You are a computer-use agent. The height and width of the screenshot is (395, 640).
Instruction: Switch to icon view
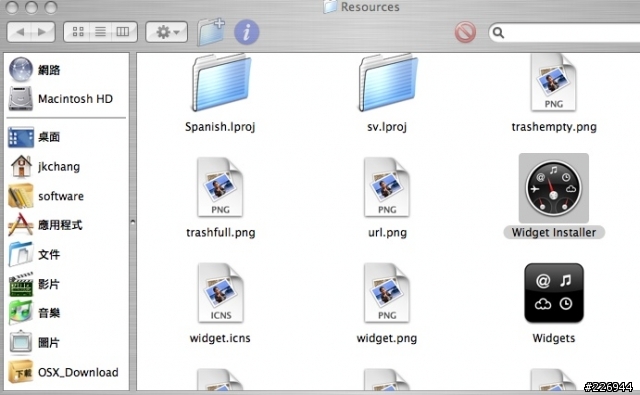(x=78, y=32)
